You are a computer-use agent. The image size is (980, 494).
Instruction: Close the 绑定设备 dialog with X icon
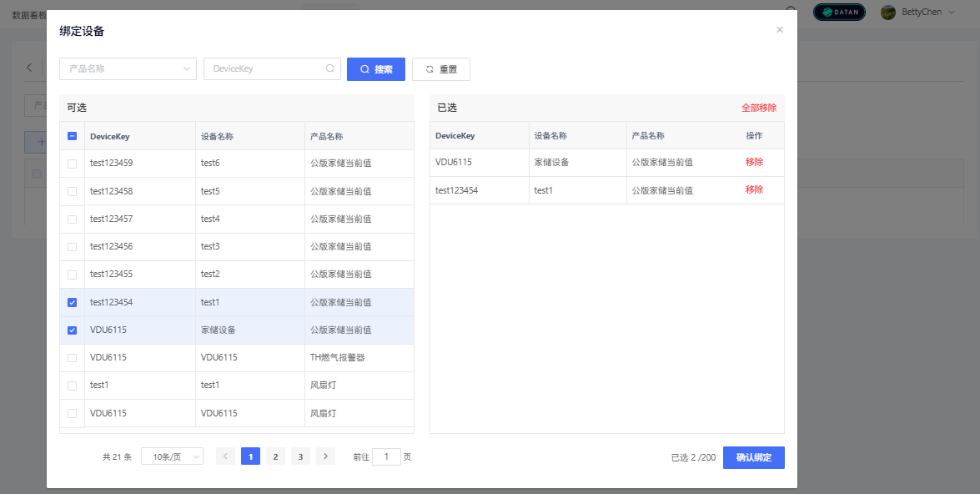pos(780,30)
